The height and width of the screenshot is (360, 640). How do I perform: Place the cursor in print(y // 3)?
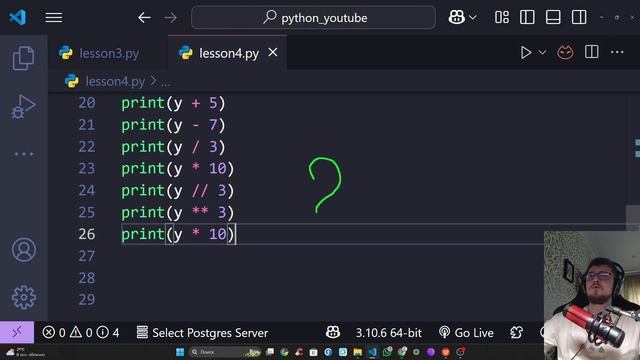(x=178, y=191)
